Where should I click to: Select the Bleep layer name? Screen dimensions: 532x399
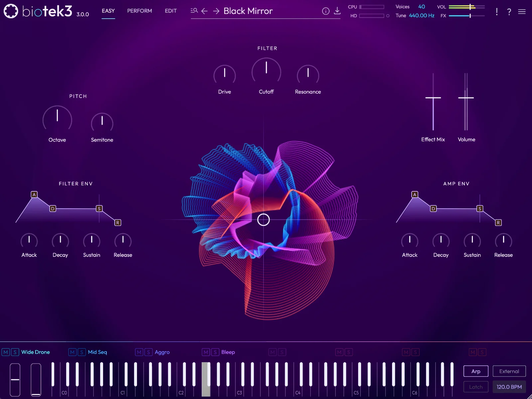(x=228, y=352)
